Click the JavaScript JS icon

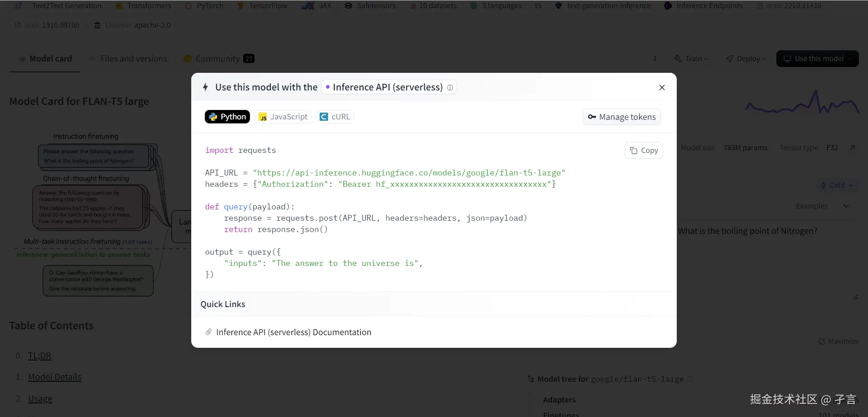coord(263,117)
